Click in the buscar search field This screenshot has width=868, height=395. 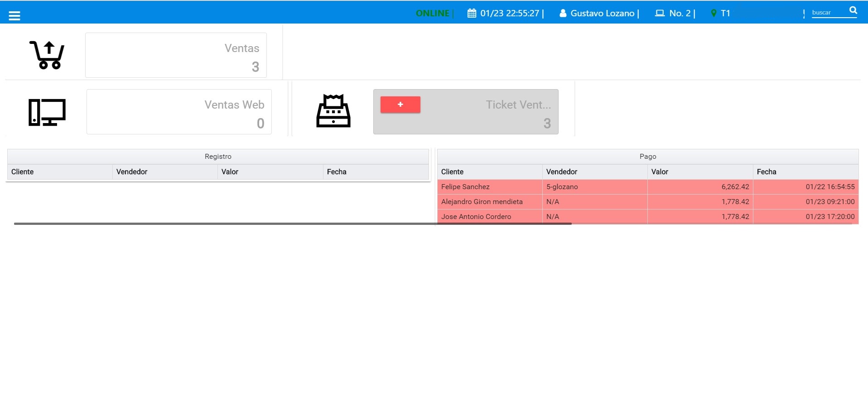click(828, 13)
